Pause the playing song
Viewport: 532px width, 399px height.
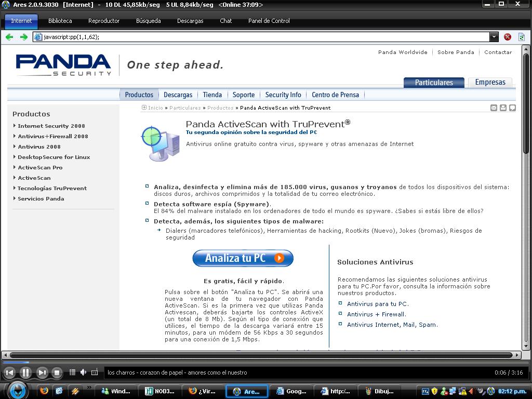pyautogui.click(x=25, y=373)
